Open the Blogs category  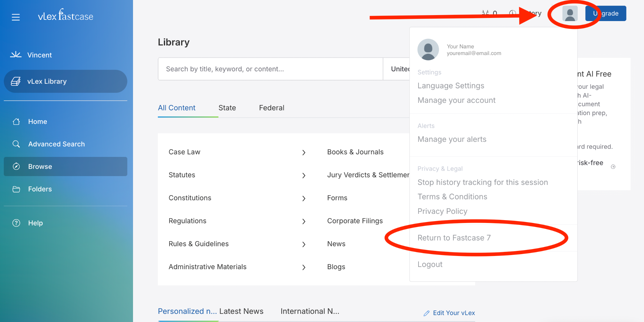click(336, 267)
